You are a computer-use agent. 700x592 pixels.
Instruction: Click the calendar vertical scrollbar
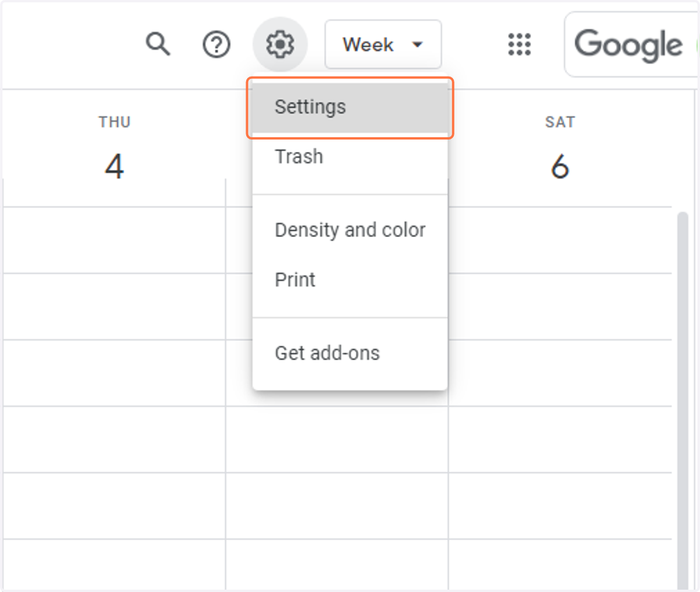(x=682, y=400)
